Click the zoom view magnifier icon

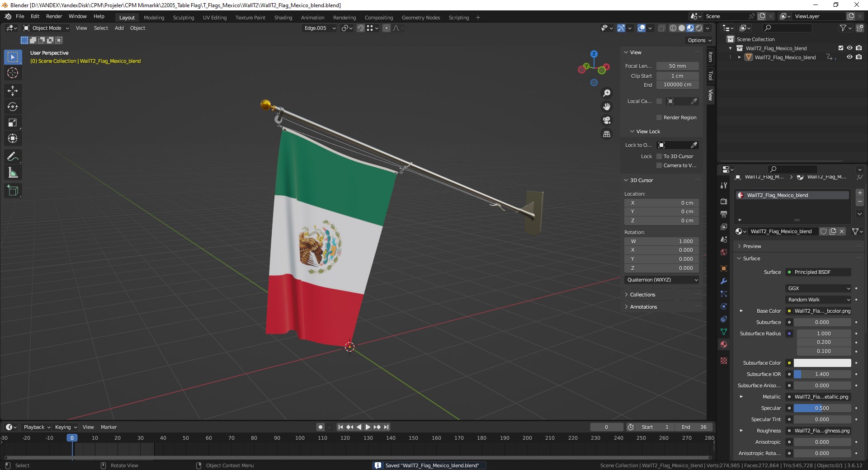[607, 93]
